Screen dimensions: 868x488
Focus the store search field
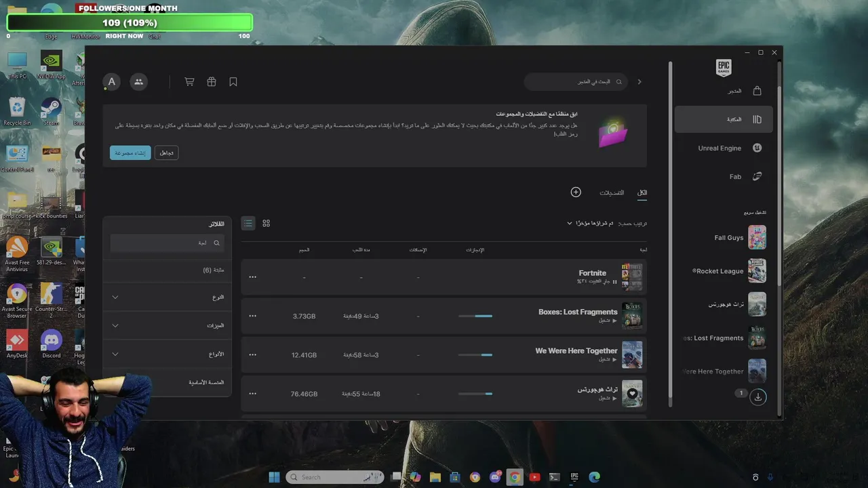(x=576, y=82)
